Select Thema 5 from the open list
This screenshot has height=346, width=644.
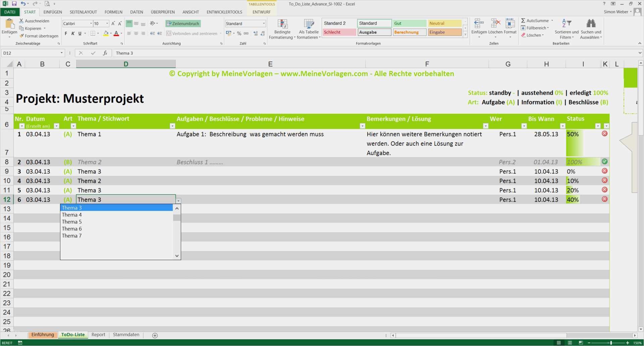pyautogui.click(x=71, y=221)
